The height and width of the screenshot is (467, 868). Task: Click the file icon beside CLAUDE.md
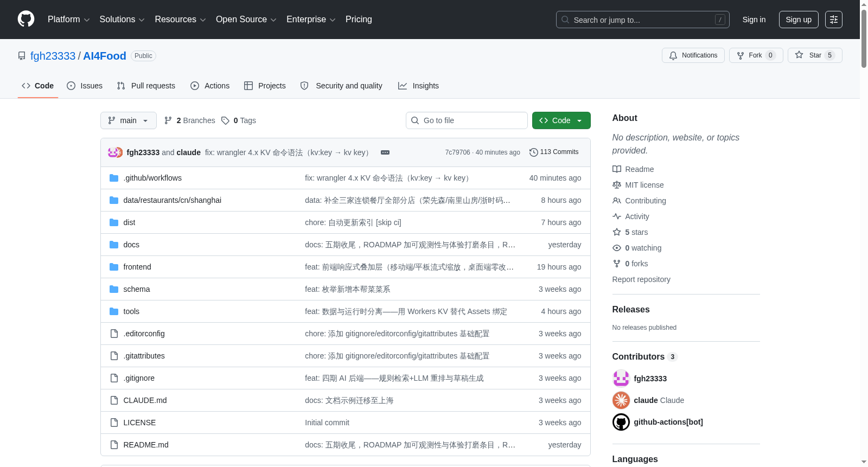114,400
